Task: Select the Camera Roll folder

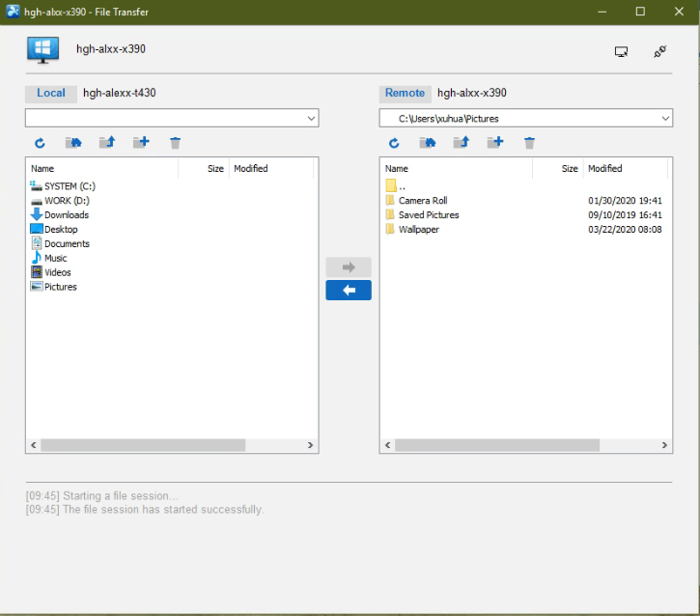Action: [x=423, y=201]
